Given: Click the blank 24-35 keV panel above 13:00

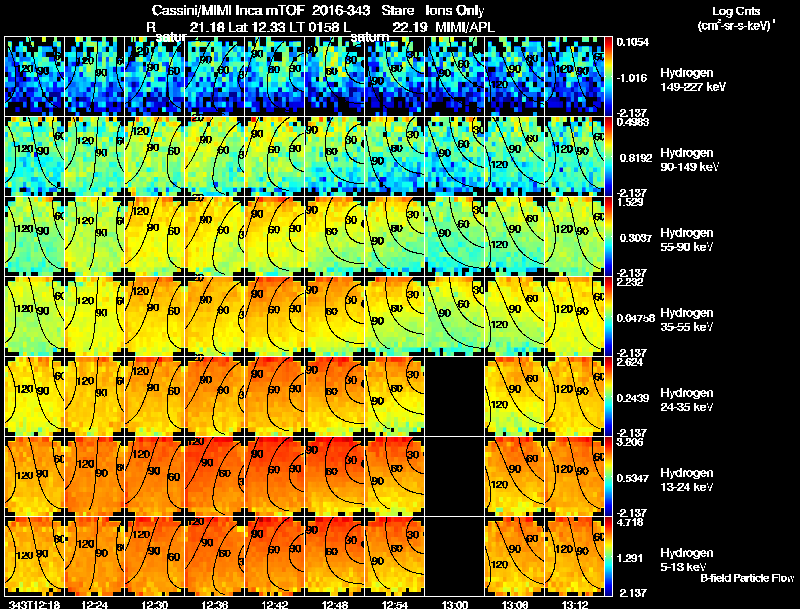Looking at the screenshot, I should point(455,396).
